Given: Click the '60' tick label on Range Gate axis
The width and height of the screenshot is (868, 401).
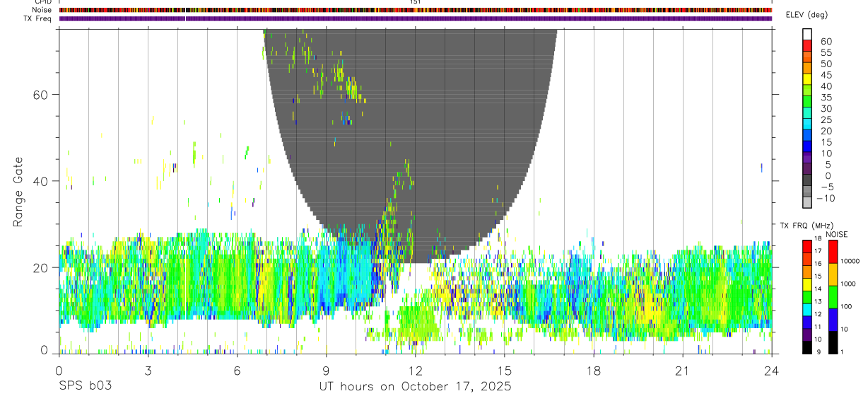Looking at the screenshot, I should (40, 94).
